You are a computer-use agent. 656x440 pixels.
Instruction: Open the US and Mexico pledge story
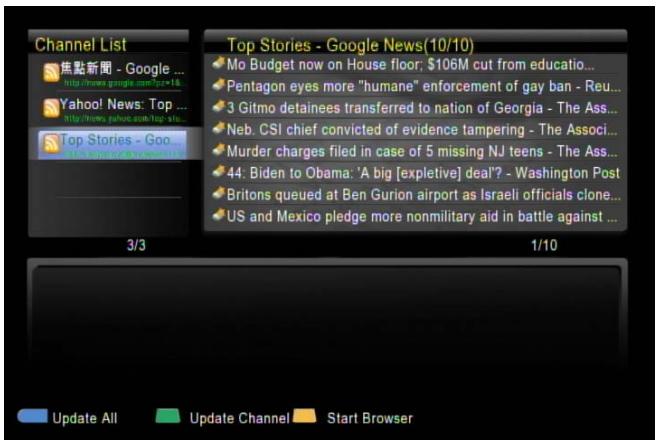click(422, 217)
